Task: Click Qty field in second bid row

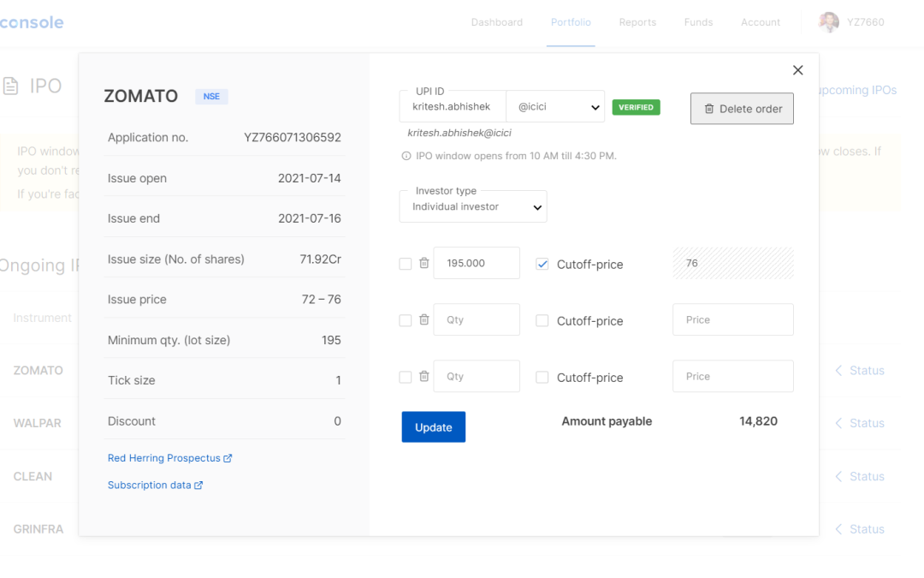Action: (x=477, y=319)
